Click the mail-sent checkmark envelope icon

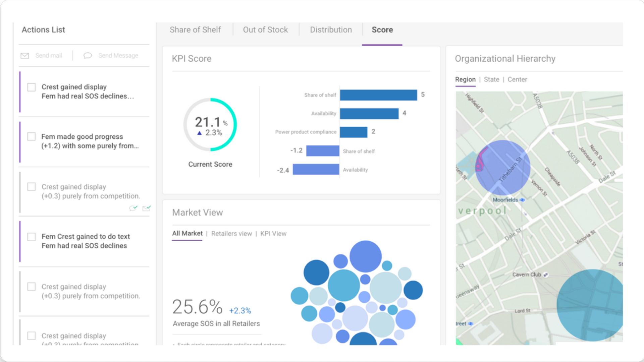147,208
